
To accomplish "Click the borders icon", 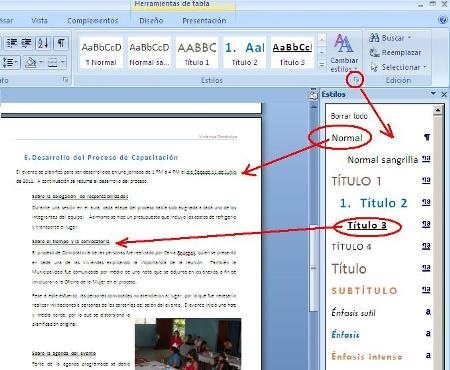I will coord(53,62).
